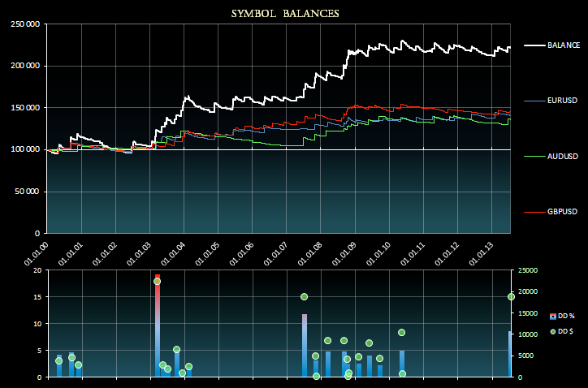Click the 01.01.12 date label
This screenshot has width=588, height=388.
click(447, 254)
